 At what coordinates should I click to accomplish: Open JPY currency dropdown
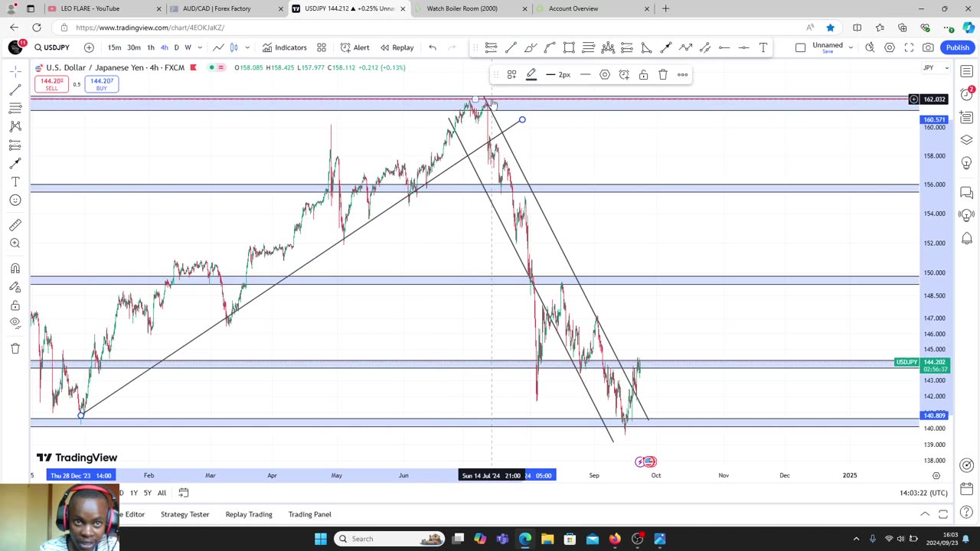click(x=935, y=68)
